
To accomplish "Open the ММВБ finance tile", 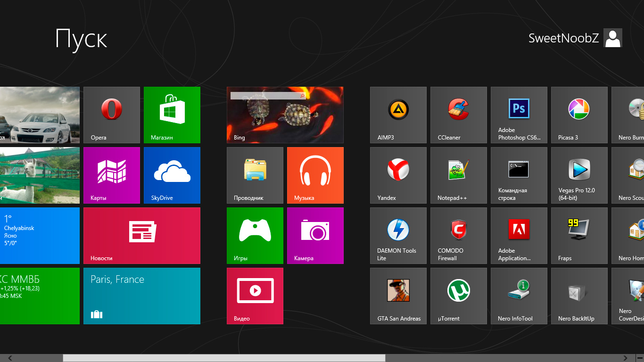I will (x=40, y=296).
